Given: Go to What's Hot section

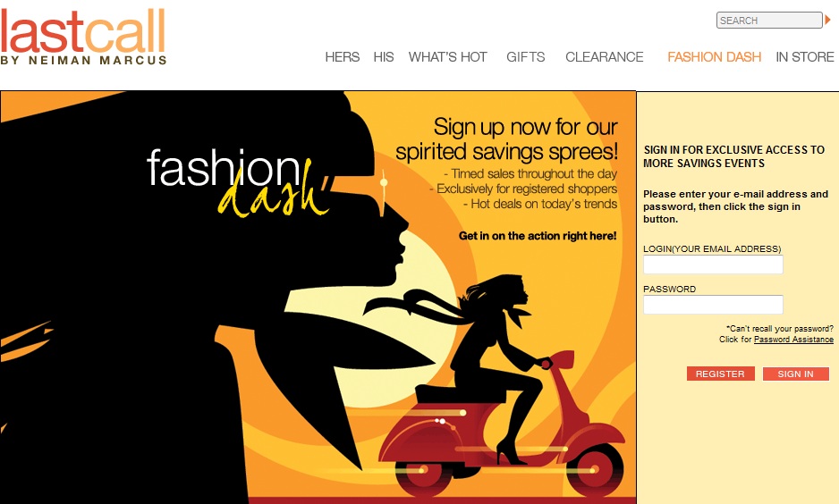Looking at the screenshot, I should click(x=448, y=56).
